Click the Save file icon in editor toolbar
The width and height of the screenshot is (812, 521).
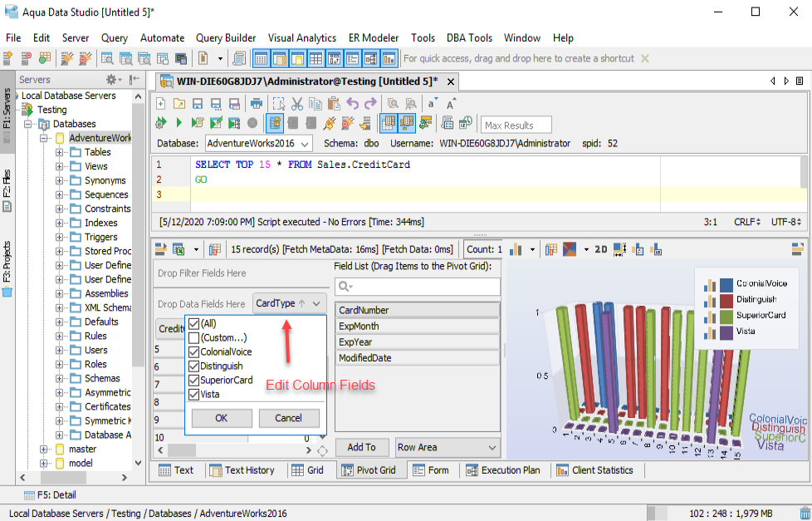coord(198,104)
